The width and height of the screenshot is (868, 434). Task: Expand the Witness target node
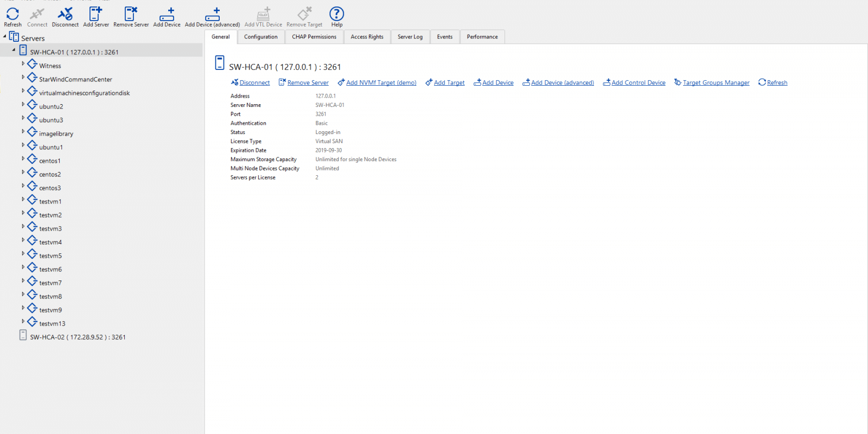(23, 63)
